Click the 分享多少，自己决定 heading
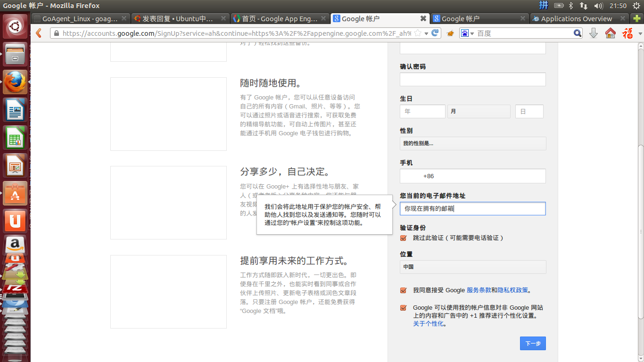 tap(285, 172)
